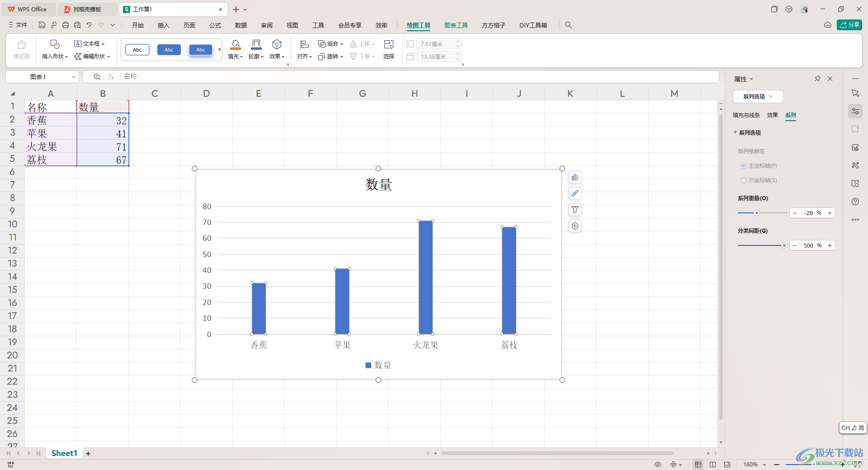
Task: Click the Series Overlap slider handle
Action: [756, 213]
